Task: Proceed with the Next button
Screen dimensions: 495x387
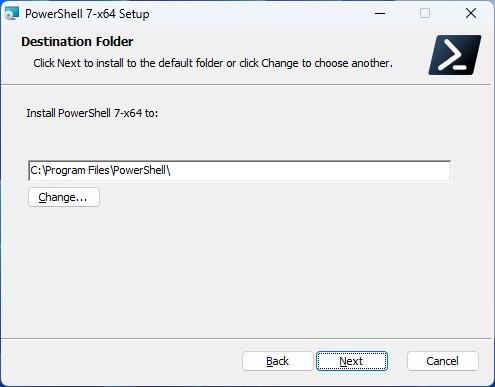Action: pyautogui.click(x=352, y=361)
